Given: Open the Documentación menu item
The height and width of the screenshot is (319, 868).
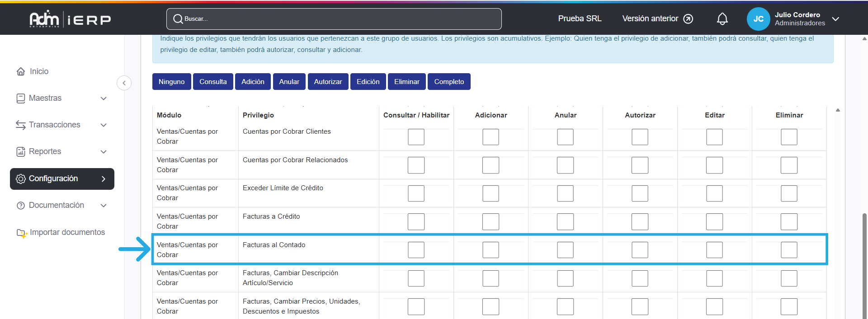Looking at the screenshot, I should tap(56, 205).
